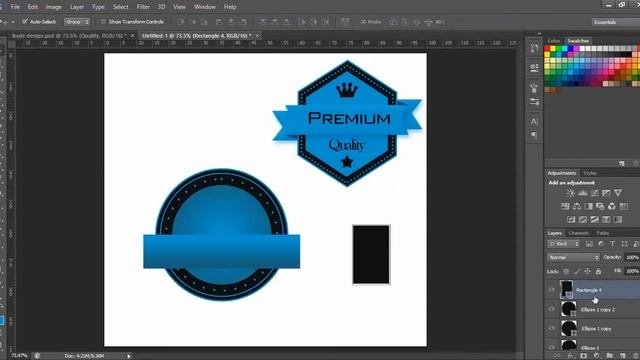Open the layer Kind filter dropdown
The height and width of the screenshot is (360, 640).
pyautogui.click(x=564, y=244)
